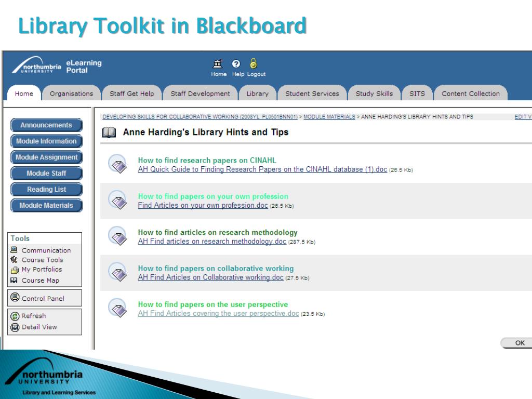Open AH Find Articles on Collaborative working.doc
The width and height of the screenshot is (532, 399).
pyautogui.click(x=211, y=277)
